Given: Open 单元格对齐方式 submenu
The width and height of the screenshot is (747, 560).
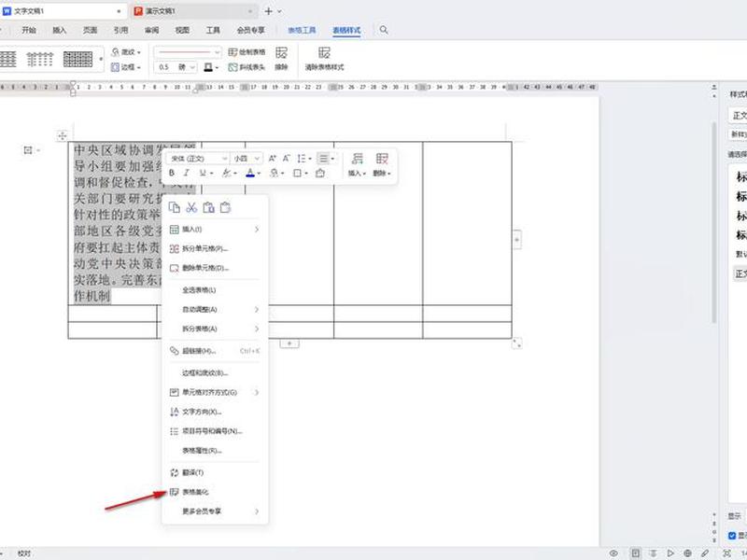Looking at the screenshot, I should [216, 392].
